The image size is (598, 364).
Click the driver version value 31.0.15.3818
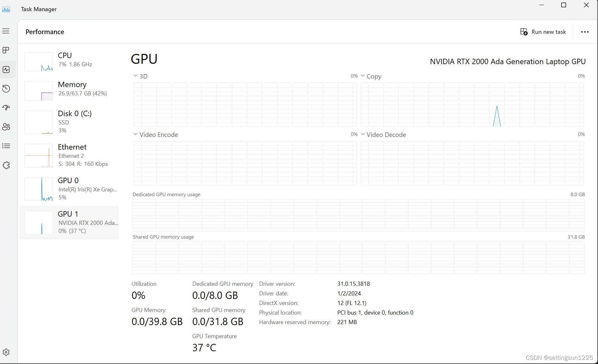[354, 284]
